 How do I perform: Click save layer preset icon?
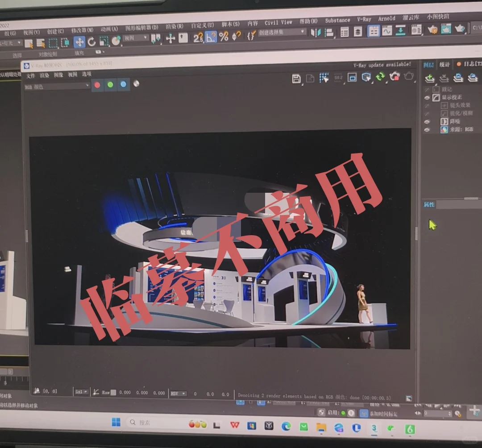pos(458,78)
